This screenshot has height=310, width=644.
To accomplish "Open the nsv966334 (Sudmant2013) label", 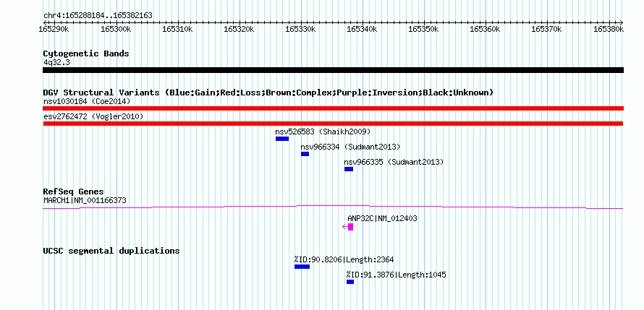I will [x=350, y=147].
